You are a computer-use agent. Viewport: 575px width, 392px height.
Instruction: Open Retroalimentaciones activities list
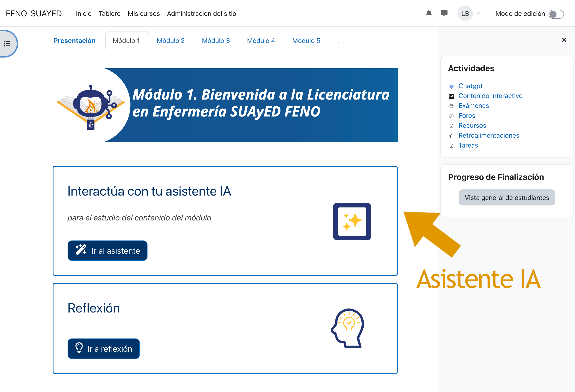click(x=489, y=135)
